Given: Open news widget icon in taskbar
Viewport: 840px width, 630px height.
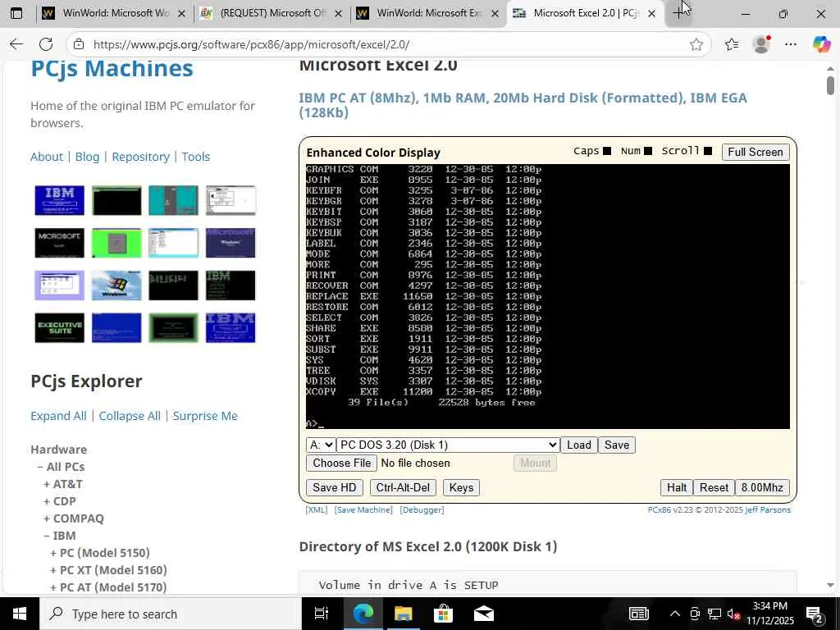Looking at the screenshot, I should [638, 614].
